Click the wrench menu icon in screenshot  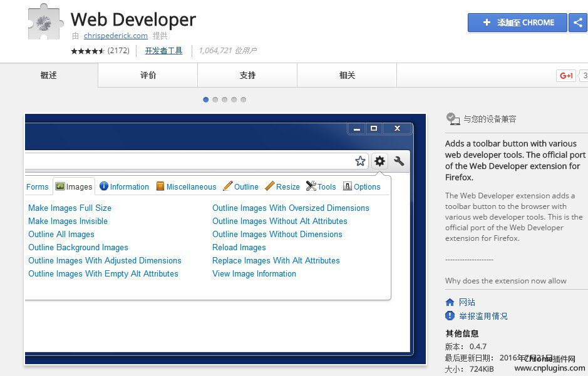(x=399, y=161)
